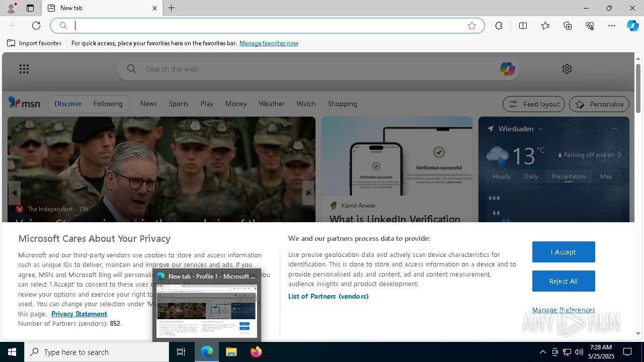The width and height of the screenshot is (644, 362).
Task: Open Manage Preferences link
Action: coord(563,310)
